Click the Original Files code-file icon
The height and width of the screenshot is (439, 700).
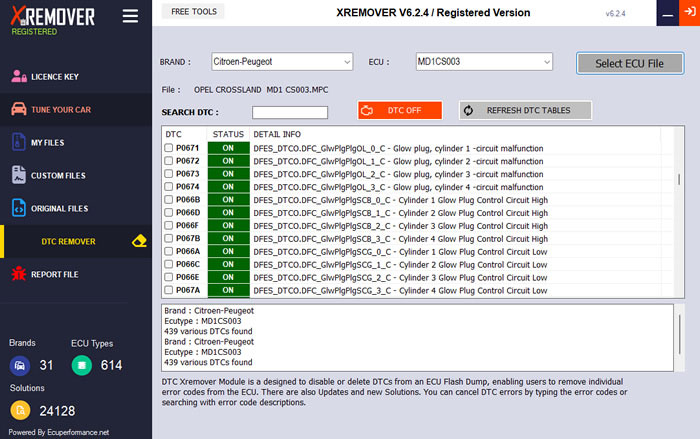[x=18, y=208]
